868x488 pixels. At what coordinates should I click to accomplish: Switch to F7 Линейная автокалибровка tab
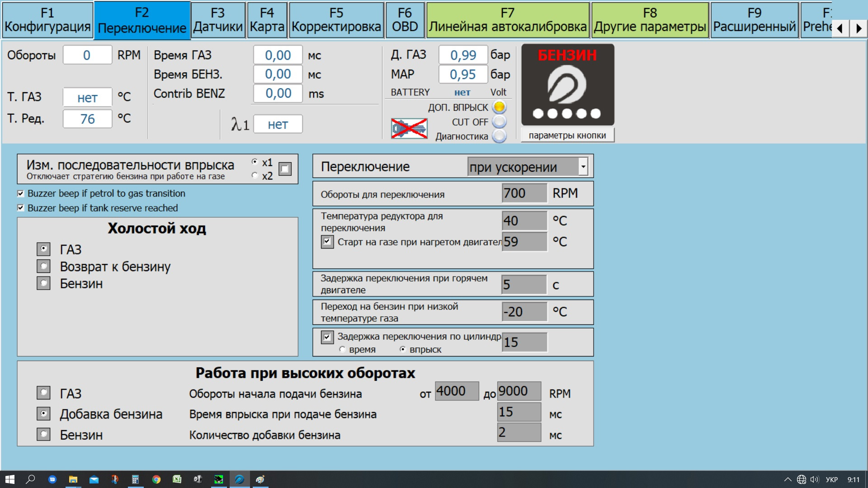tap(507, 20)
